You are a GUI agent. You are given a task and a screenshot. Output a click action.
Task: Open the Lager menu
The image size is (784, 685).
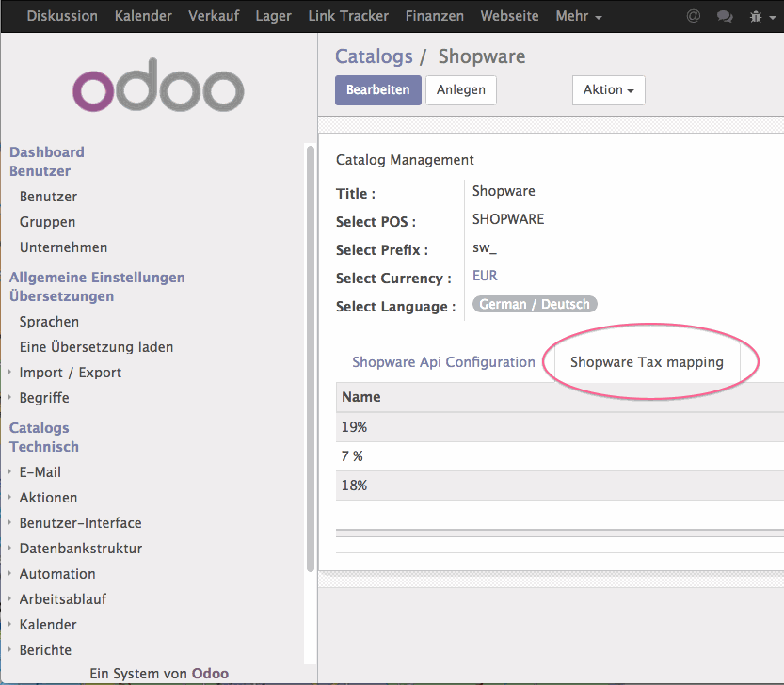point(273,16)
